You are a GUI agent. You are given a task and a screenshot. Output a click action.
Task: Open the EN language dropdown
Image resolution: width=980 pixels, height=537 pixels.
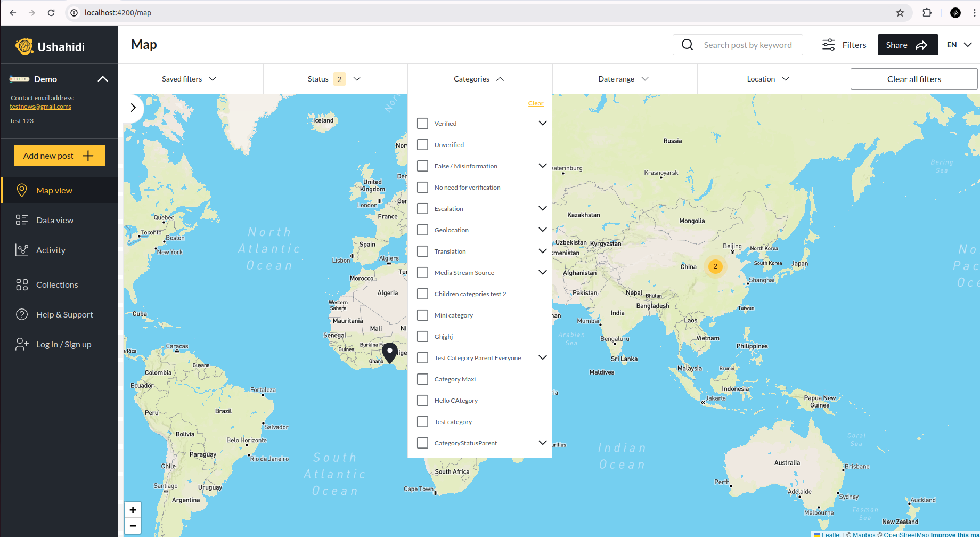[x=960, y=45]
